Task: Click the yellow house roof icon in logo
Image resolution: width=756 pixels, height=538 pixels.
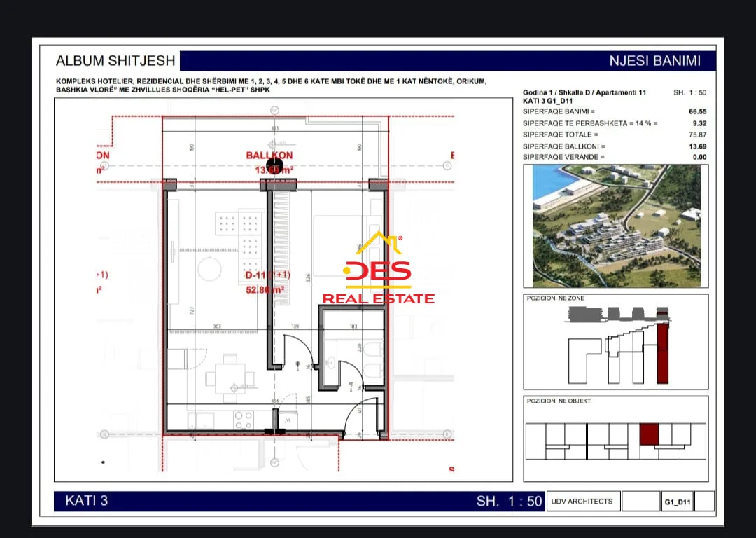Action: [379, 242]
